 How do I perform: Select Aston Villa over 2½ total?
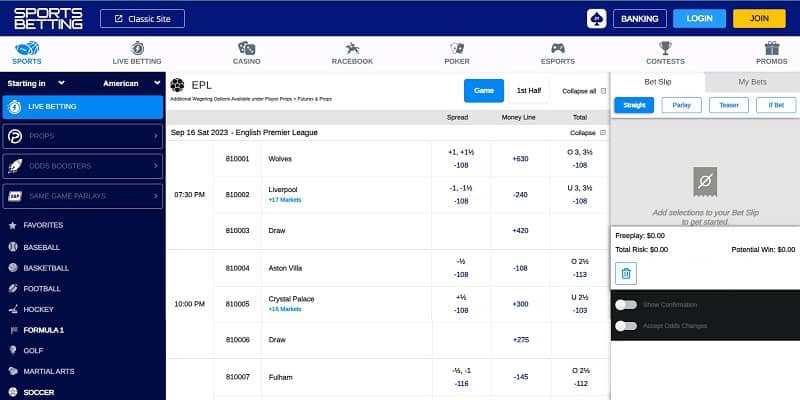tap(580, 268)
